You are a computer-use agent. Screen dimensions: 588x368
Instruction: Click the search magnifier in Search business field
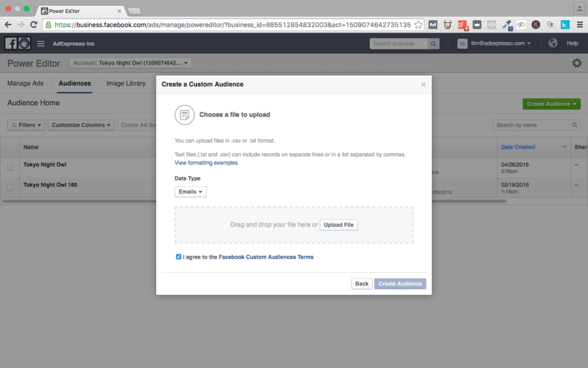coord(434,43)
